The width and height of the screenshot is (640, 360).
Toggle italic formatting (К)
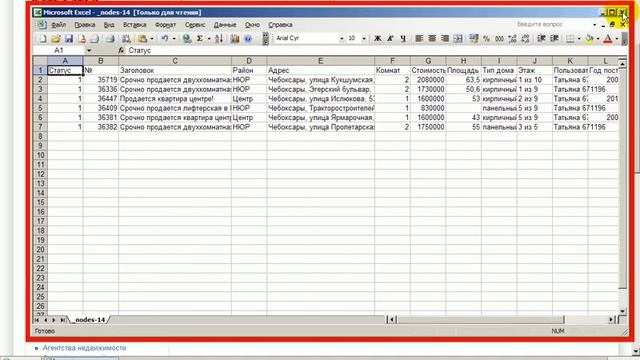pos(390,39)
